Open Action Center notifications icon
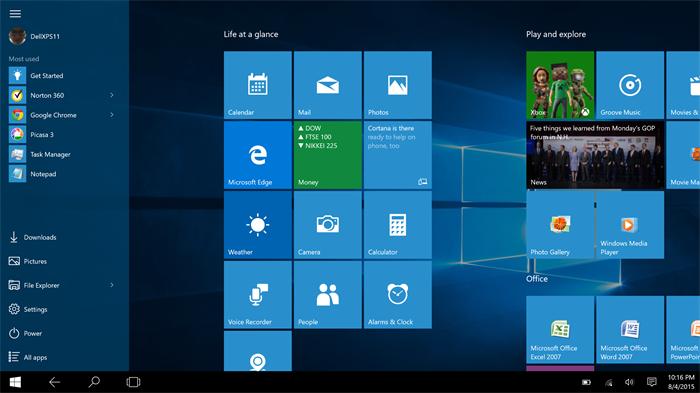Screen dimensions: 700x393 (652, 382)
